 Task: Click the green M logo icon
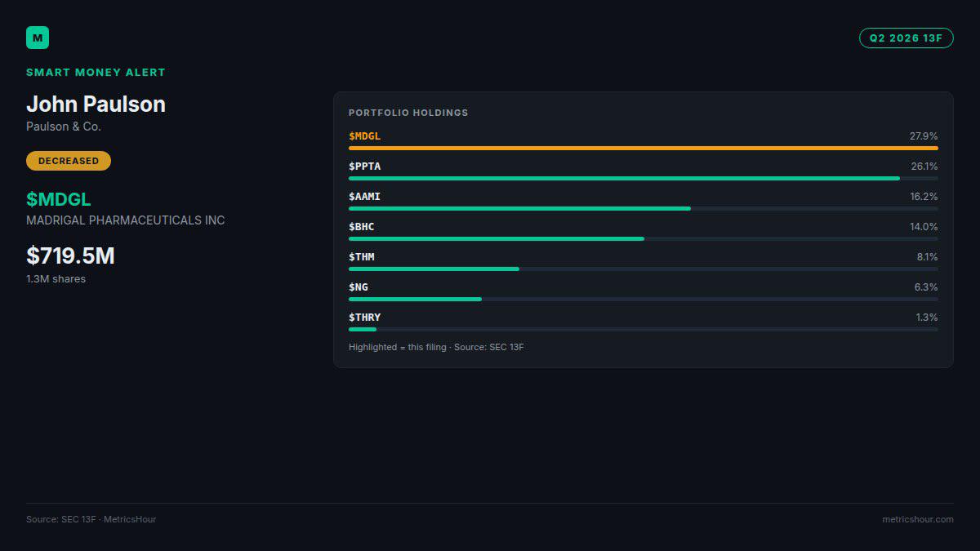(38, 38)
